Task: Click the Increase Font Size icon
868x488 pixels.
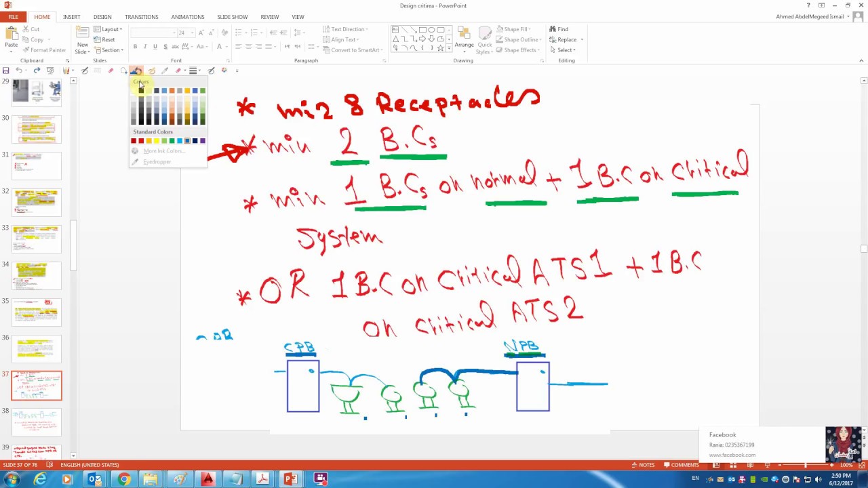Action: (x=201, y=33)
